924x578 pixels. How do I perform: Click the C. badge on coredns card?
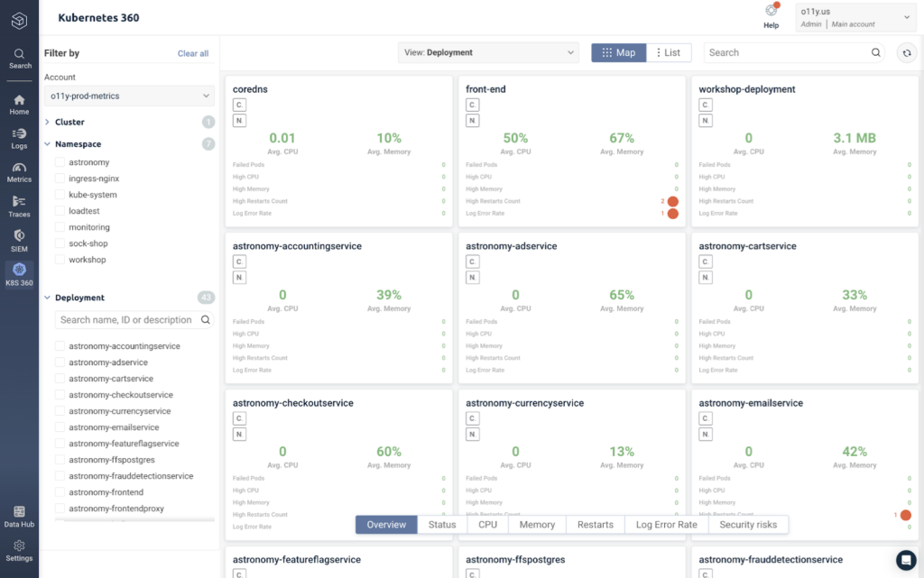[x=239, y=105]
